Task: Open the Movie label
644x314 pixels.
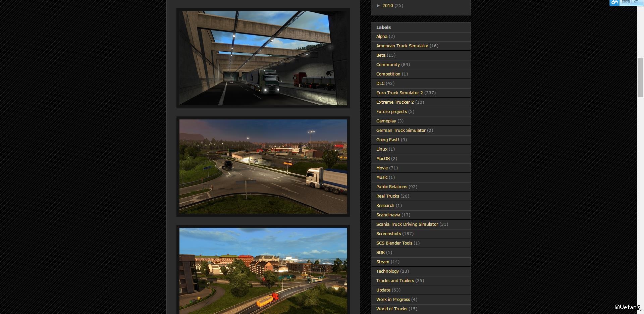Action: (x=382, y=168)
